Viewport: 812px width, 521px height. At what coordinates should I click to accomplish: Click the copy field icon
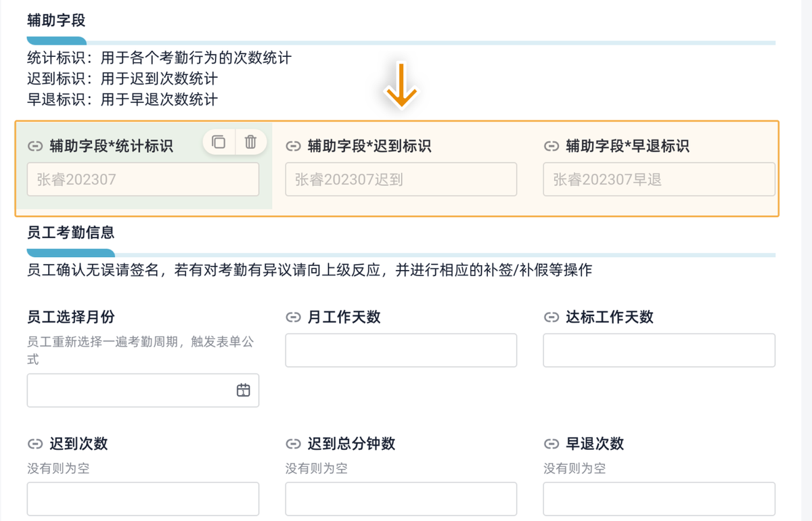click(219, 141)
